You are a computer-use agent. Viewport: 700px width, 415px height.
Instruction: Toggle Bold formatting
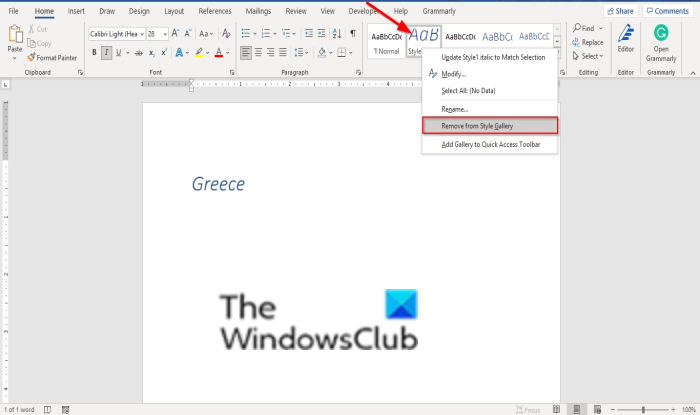tap(94, 53)
